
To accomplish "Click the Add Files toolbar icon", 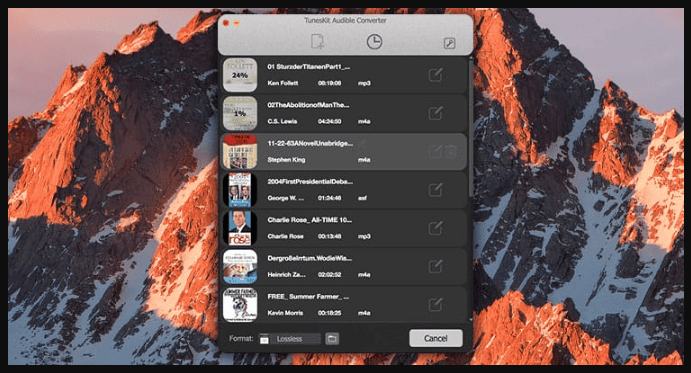I will pyautogui.click(x=317, y=42).
